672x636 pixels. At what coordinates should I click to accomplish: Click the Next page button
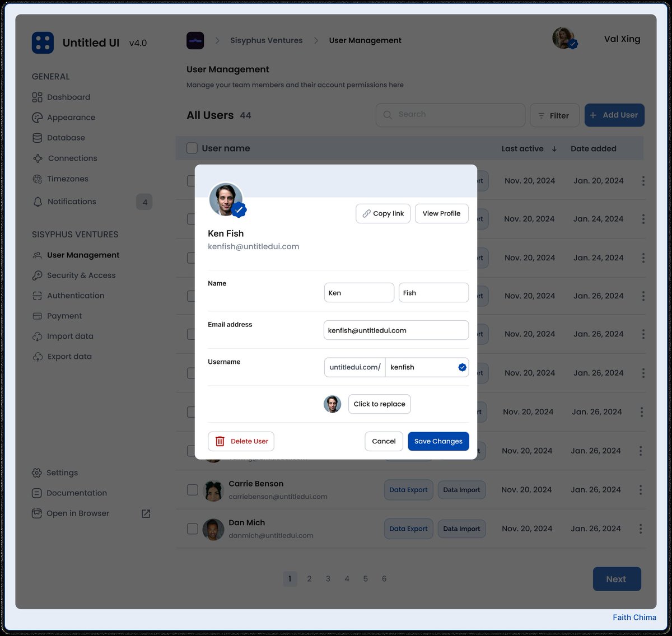[x=617, y=579]
